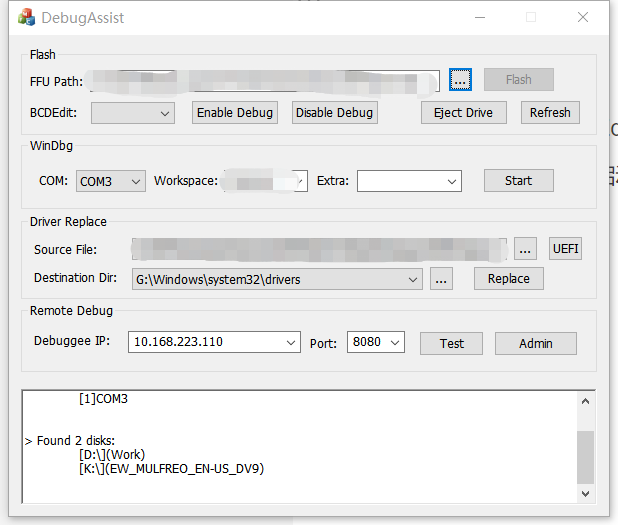
Task: Click the DebugAssist app icon in title bar
Action: [x=26, y=17]
